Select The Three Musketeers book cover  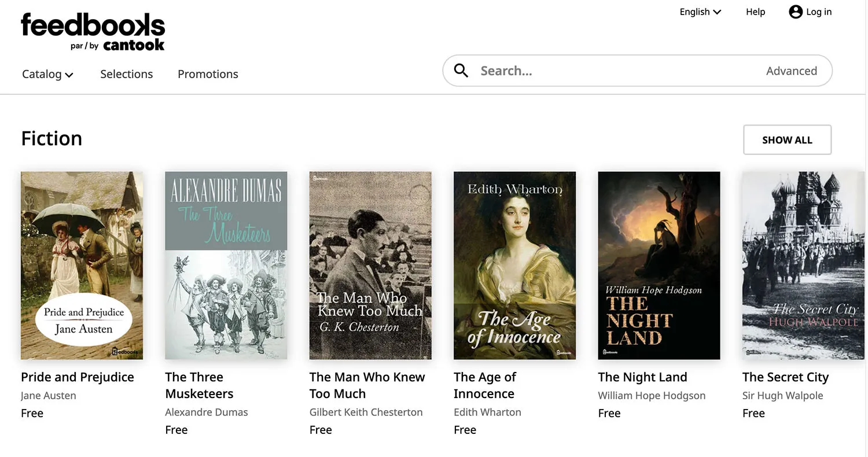point(226,265)
